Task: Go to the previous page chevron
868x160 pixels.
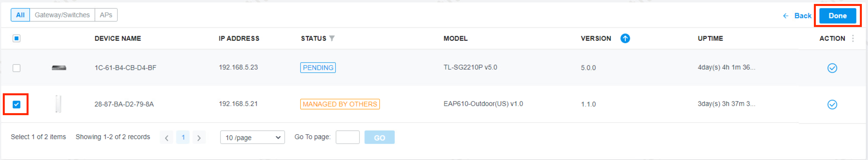Action: 167,138
